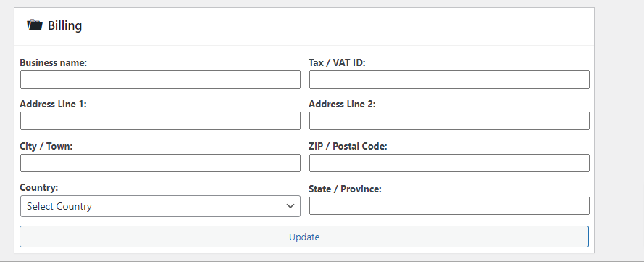Click the City / Town label

tap(46, 146)
